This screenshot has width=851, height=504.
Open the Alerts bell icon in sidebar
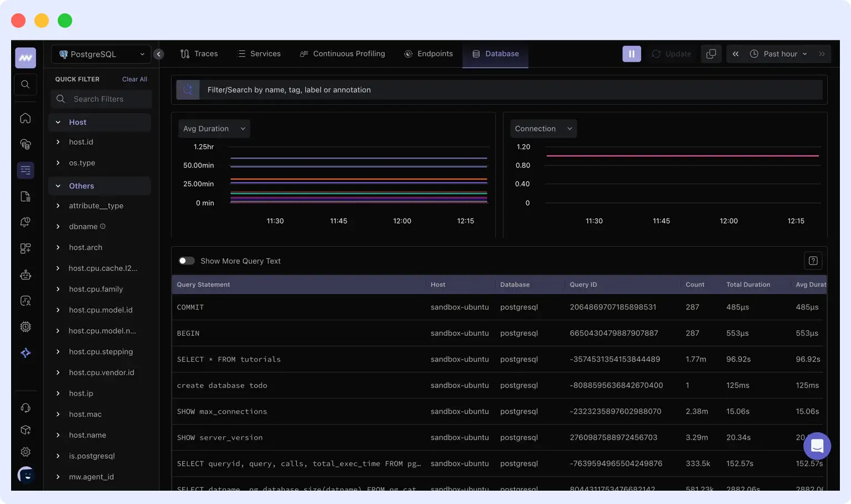pyautogui.click(x=26, y=223)
